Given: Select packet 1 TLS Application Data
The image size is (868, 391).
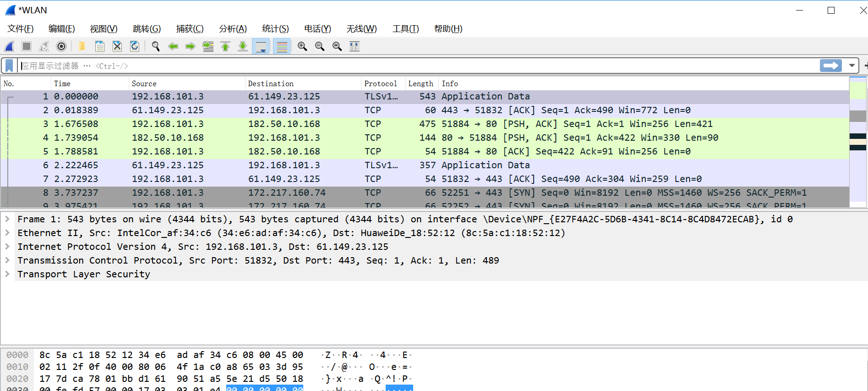Looking at the screenshot, I should [425, 96].
